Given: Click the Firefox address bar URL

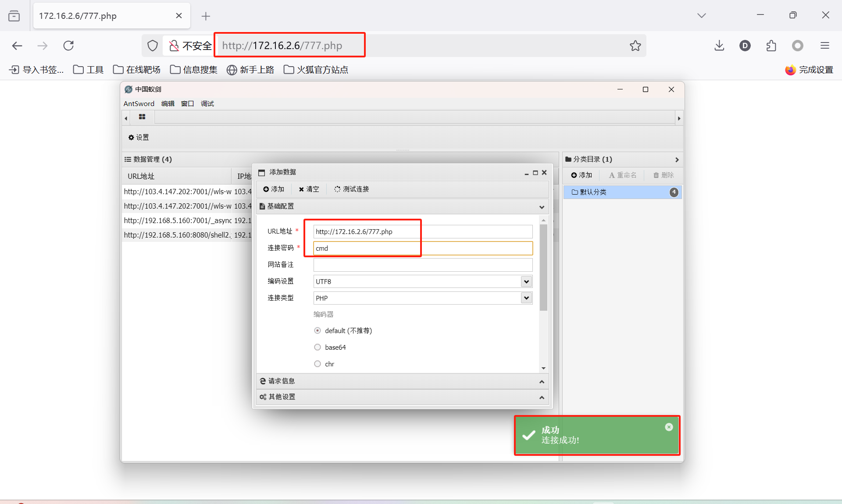Looking at the screenshot, I should [x=282, y=46].
